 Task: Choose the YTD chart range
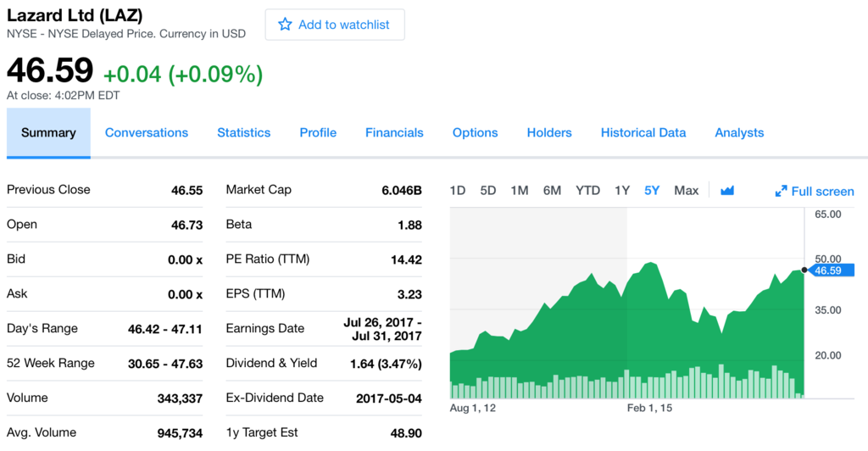click(x=587, y=191)
